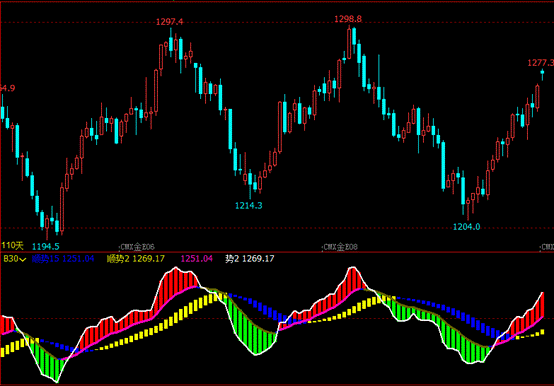Select the blue 顺势15 1251.04 indicator label
The image size is (554, 386).
tap(63, 259)
